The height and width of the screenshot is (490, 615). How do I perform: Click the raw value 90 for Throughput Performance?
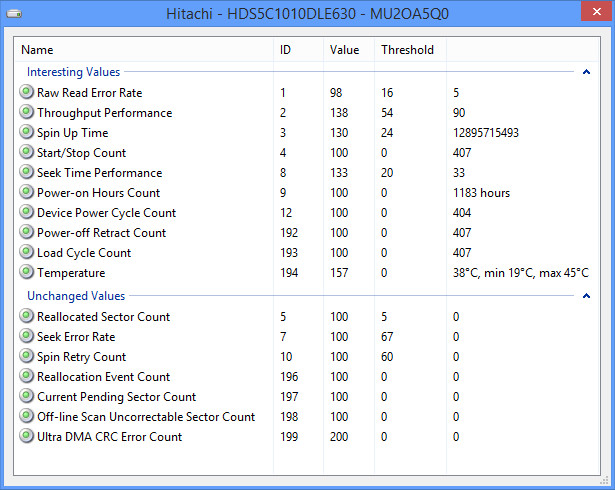(x=459, y=113)
